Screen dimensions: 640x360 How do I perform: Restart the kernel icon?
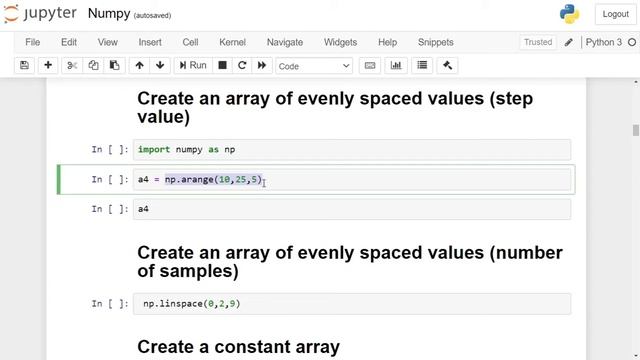click(242, 65)
